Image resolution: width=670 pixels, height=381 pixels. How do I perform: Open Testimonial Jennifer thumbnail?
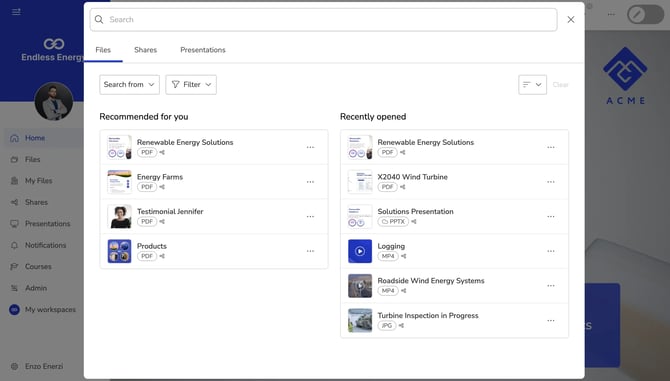[119, 217]
